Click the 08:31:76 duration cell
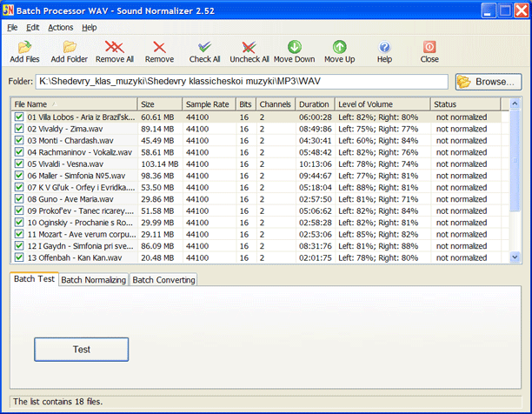Viewport: 532px width, 414px height. (x=316, y=246)
